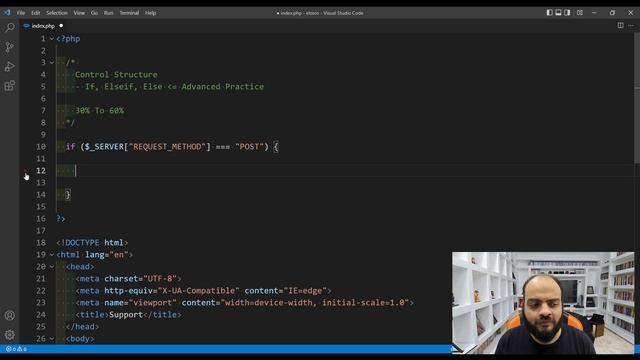Viewport: 640px width, 360px height.
Task: Click the 'Control Structure' comment text
Action: (x=116, y=75)
